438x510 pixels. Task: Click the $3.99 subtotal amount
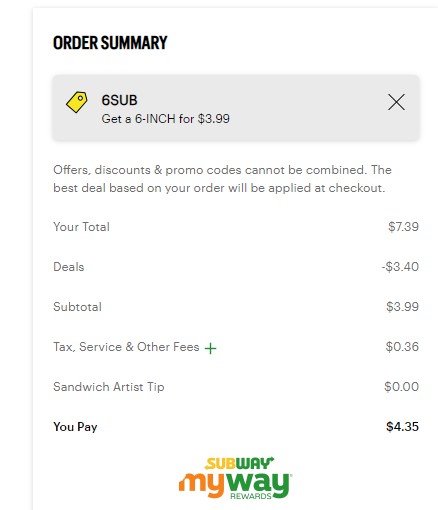click(402, 307)
